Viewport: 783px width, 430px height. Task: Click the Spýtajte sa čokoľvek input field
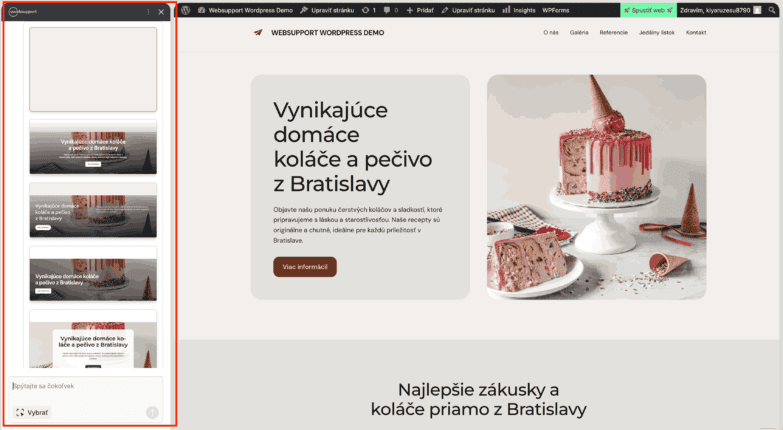pyautogui.click(x=85, y=386)
